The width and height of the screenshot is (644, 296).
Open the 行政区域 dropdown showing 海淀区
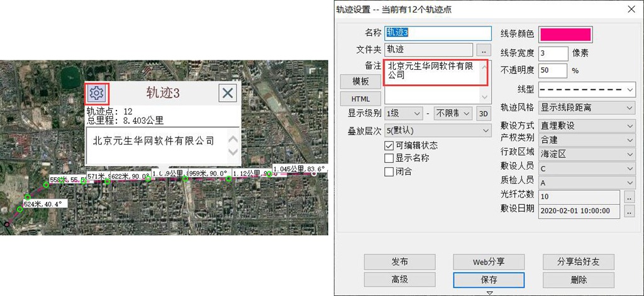pos(587,154)
